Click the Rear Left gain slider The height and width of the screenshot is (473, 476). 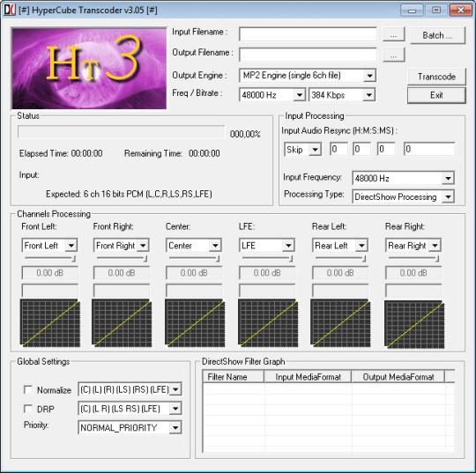(x=340, y=258)
